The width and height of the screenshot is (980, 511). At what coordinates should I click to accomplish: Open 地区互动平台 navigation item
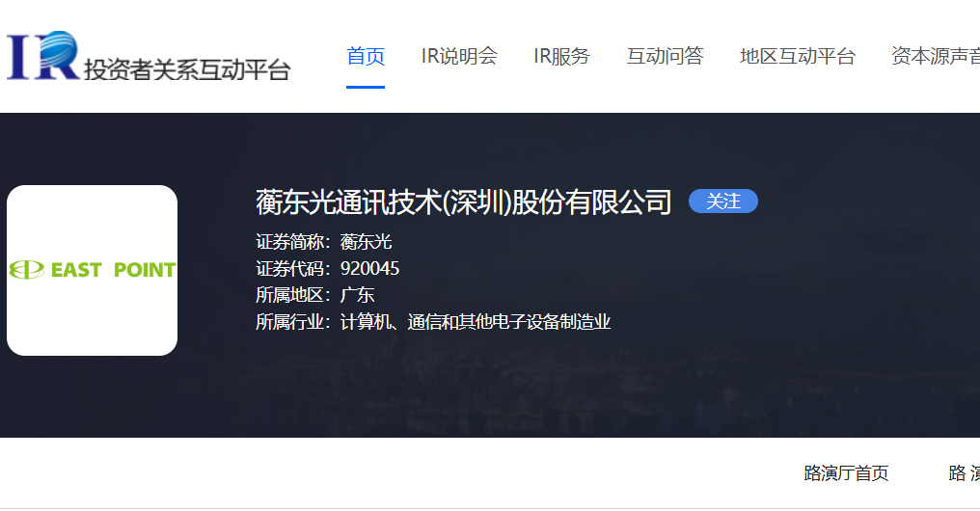pos(798,56)
